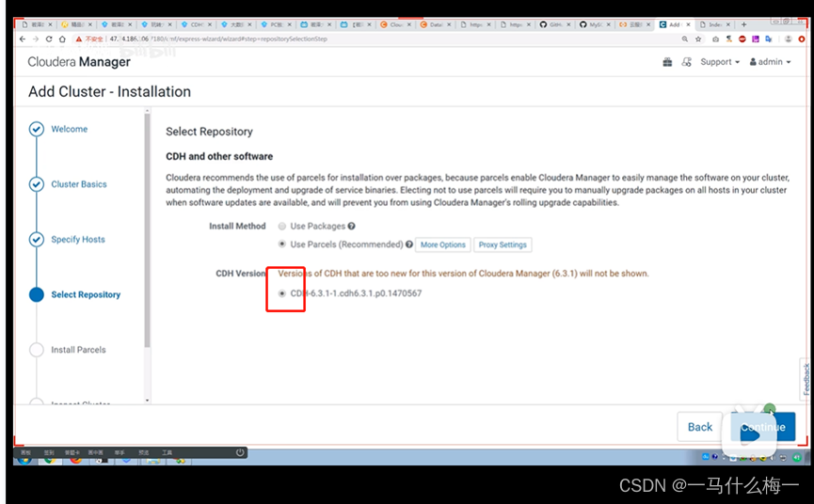This screenshot has height=504, width=814.
Task: Show help for Use Packages option
Action: (351, 226)
